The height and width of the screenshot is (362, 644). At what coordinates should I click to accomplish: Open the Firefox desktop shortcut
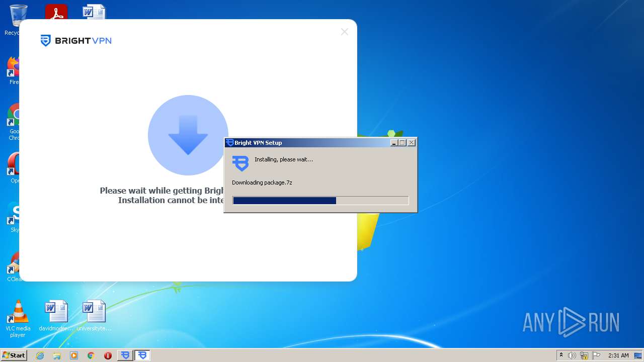[13, 70]
